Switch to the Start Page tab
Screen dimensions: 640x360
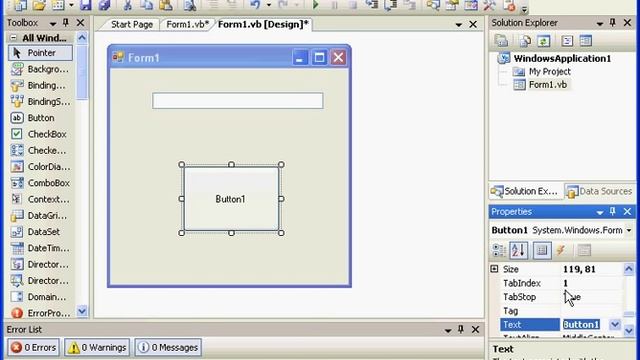pos(132,24)
